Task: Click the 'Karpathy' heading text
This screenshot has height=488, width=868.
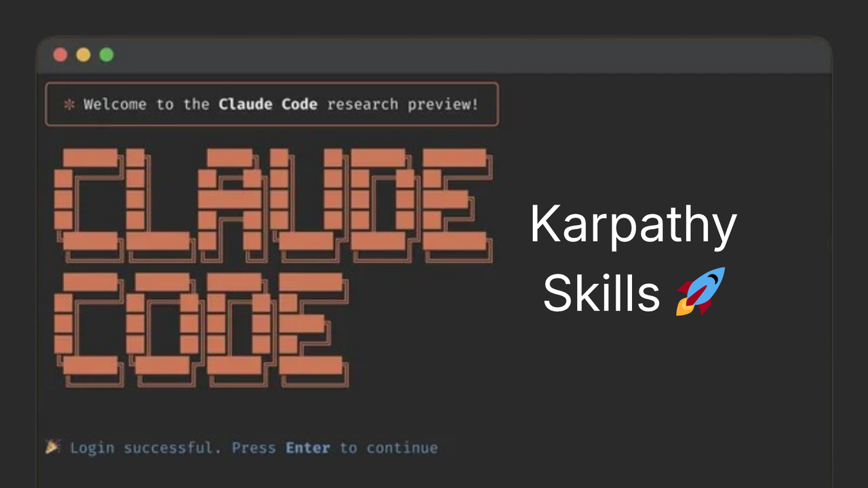Action: click(x=633, y=228)
